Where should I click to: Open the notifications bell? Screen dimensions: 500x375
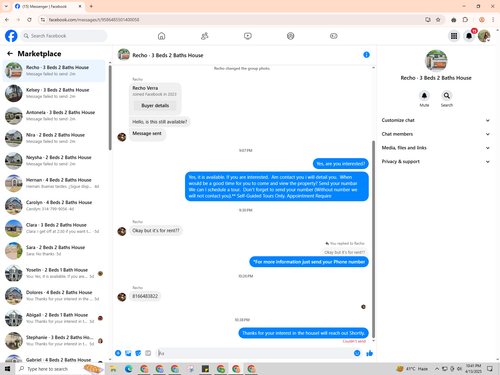pyautogui.click(x=469, y=36)
